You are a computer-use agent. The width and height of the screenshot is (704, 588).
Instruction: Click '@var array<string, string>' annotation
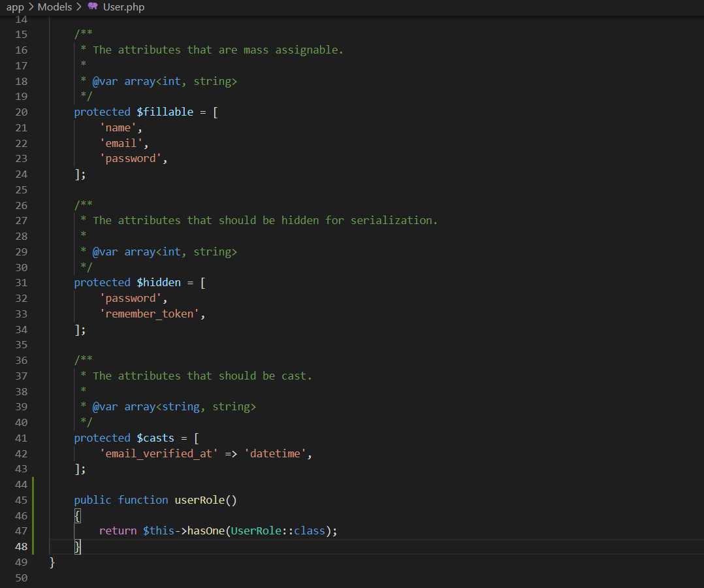174,407
